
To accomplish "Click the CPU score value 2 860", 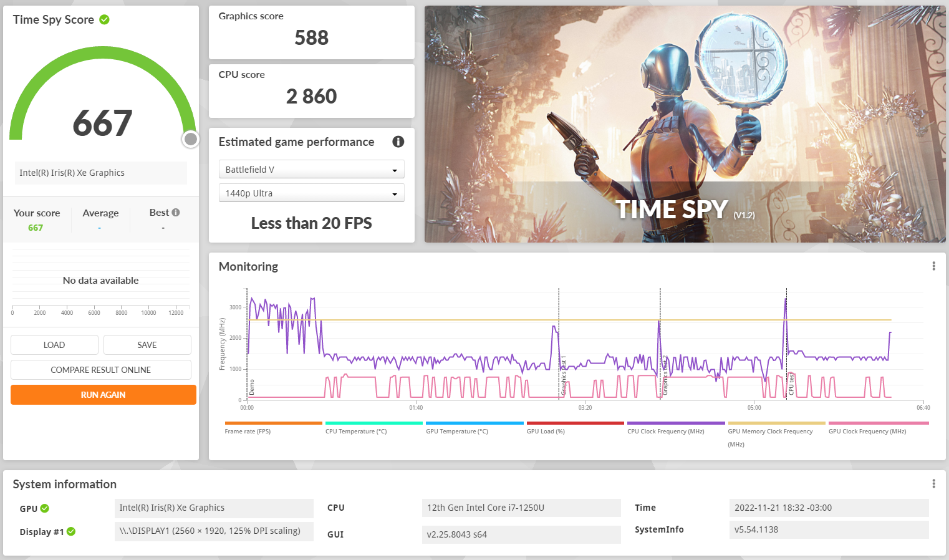I will 311,97.
